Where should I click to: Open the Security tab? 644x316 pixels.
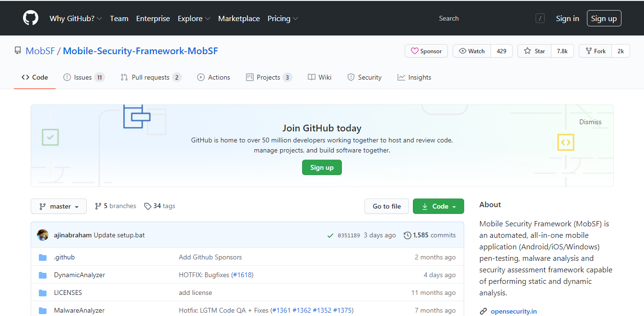pos(364,77)
